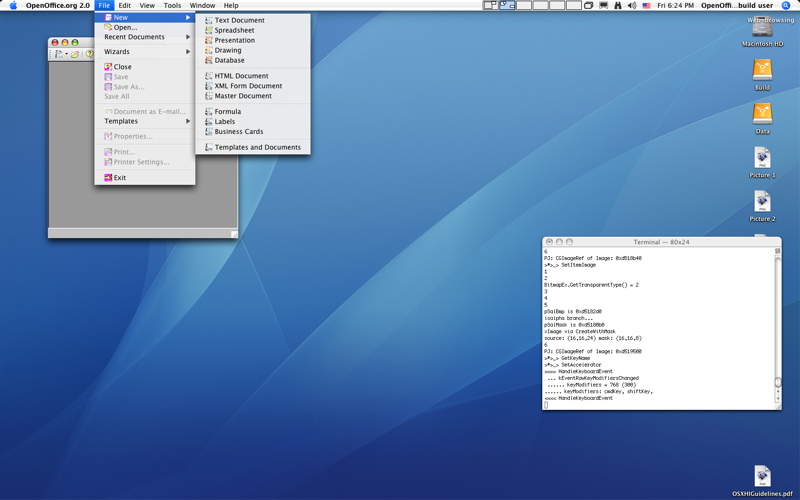Choose XML Form Document
This screenshot has height=500, width=800.
tap(253, 86)
